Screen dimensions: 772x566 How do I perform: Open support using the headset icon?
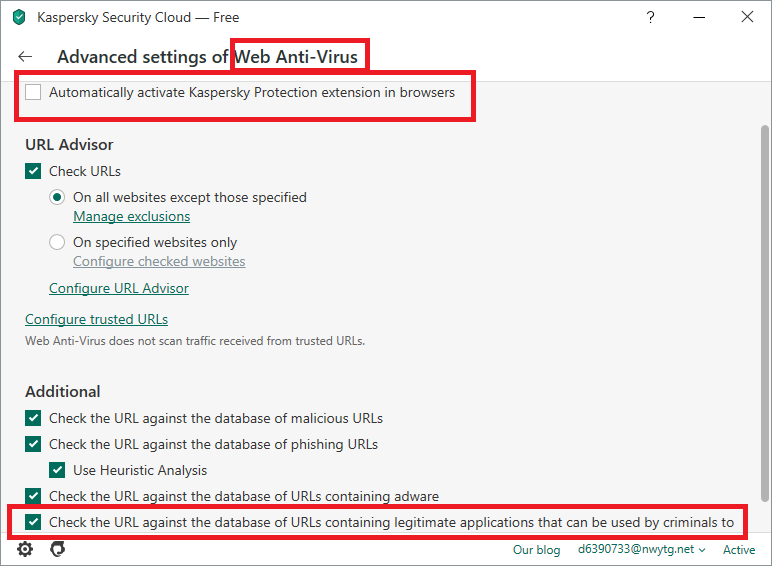tap(58, 549)
